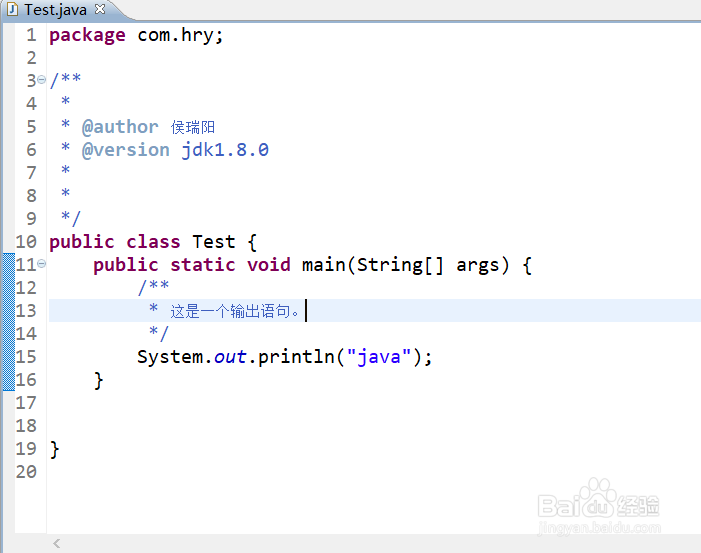Click line number 15 in the gutter
The image size is (701, 553).
click(x=26, y=357)
